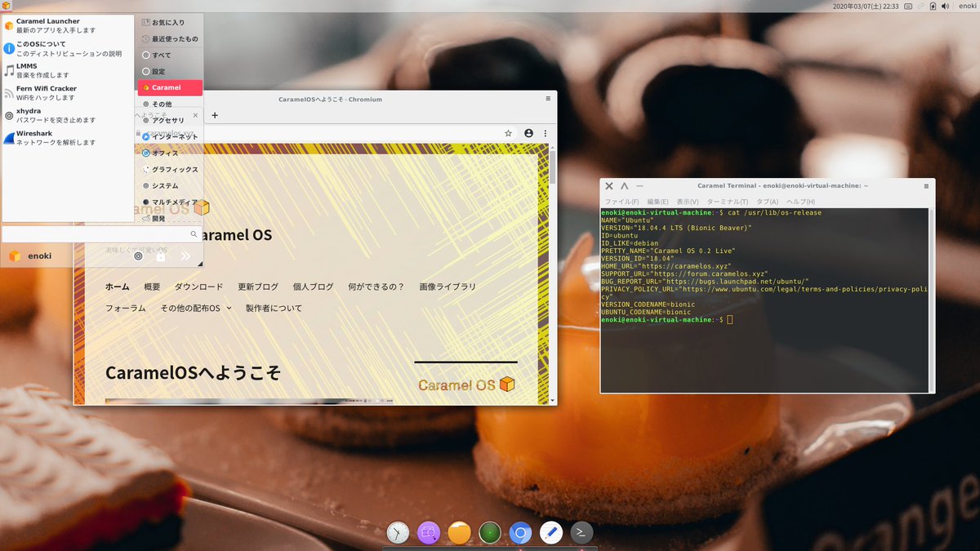Open the マルチメディア category
Viewport: 980px width, 551px height.
(x=170, y=202)
